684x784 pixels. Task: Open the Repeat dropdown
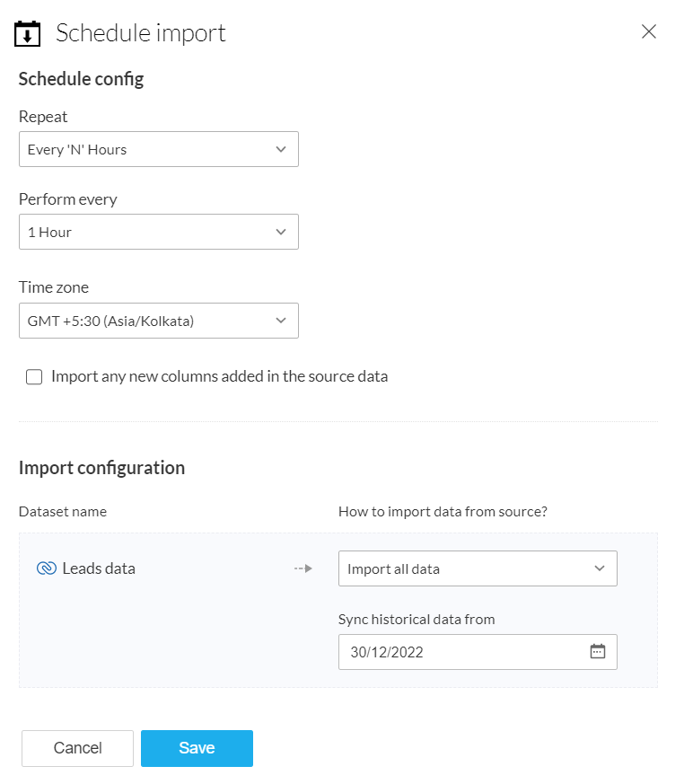click(x=158, y=150)
